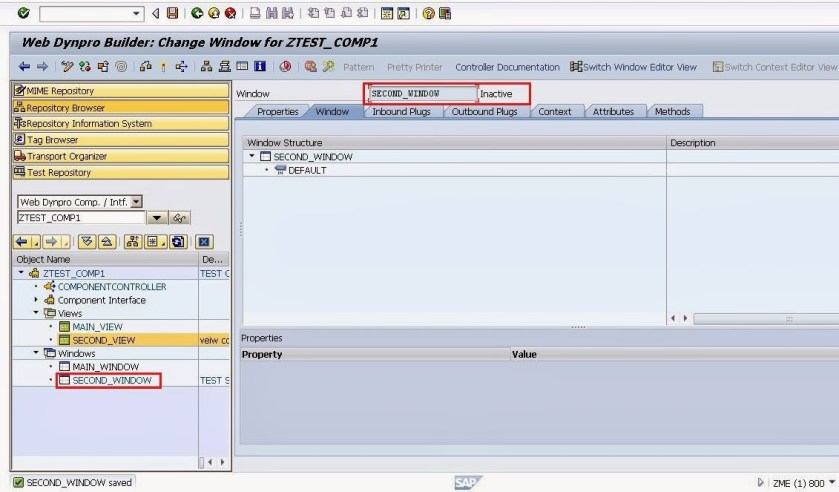Switch to the Context tab
Image resolution: width=839 pixels, height=492 pixels.
click(x=554, y=111)
